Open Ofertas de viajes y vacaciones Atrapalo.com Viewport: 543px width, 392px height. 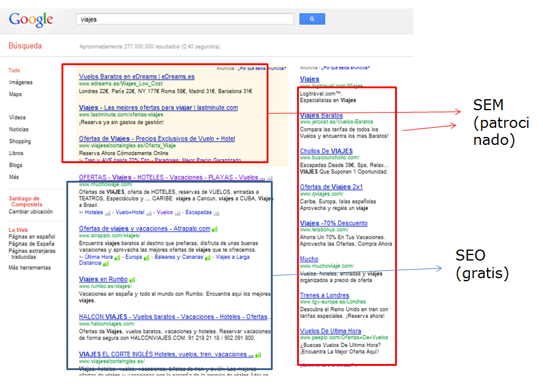144,228
